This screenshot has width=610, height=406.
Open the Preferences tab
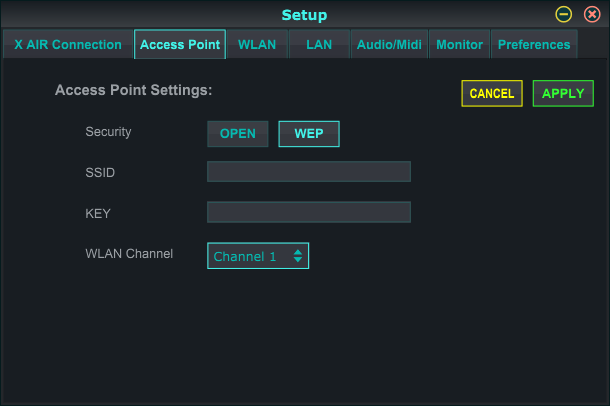pos(534,44)
